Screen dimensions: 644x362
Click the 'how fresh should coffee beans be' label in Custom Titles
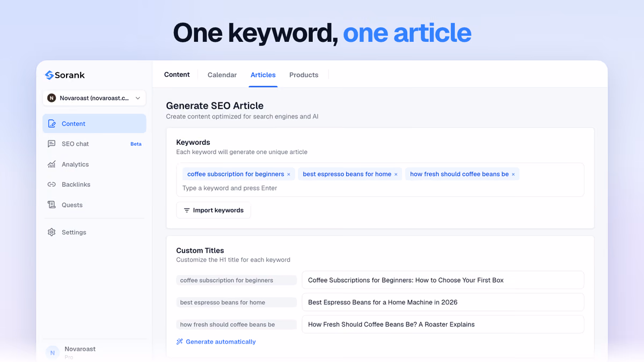[x=237, y=324]
